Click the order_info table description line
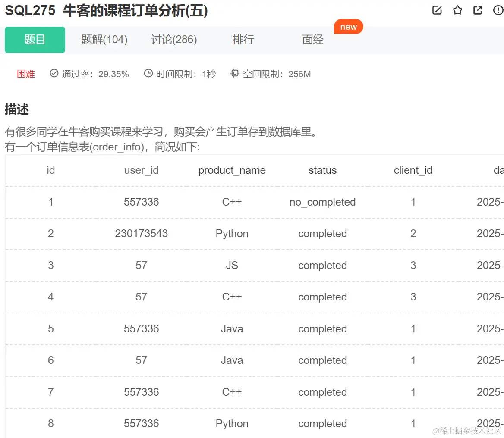Image resolution: width=504 pixels, height=438 pixels. pos(102,147)
